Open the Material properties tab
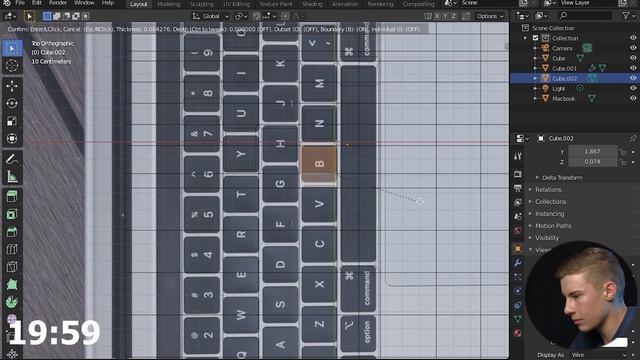 pyautogui.click(x=518, y=333)
